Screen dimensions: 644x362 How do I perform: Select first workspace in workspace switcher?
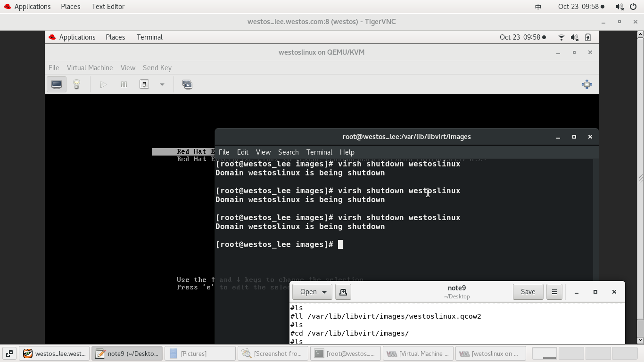[545, 354]
